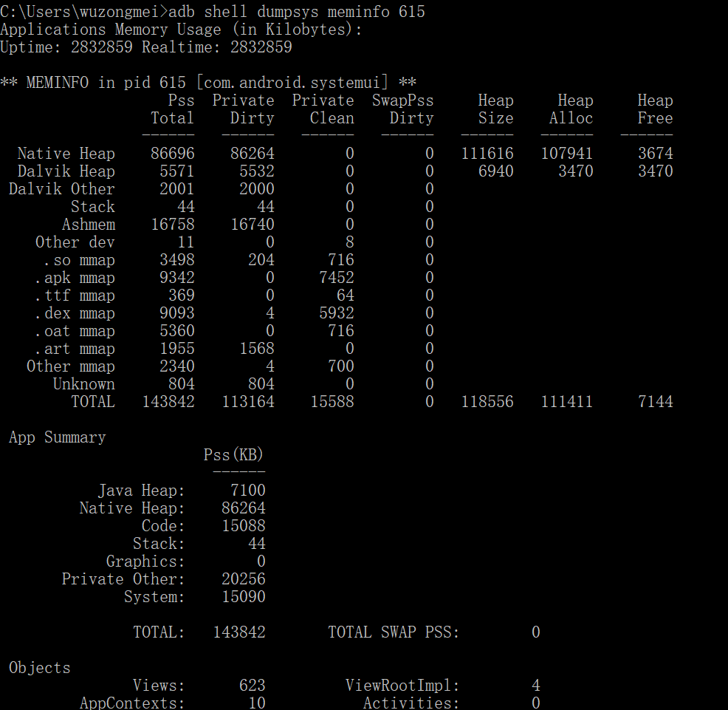Click the '.apk mmap' Private Clean value 7452
Image resolution: width=728 pixels, height=710 pixels.
click(337, 277)
